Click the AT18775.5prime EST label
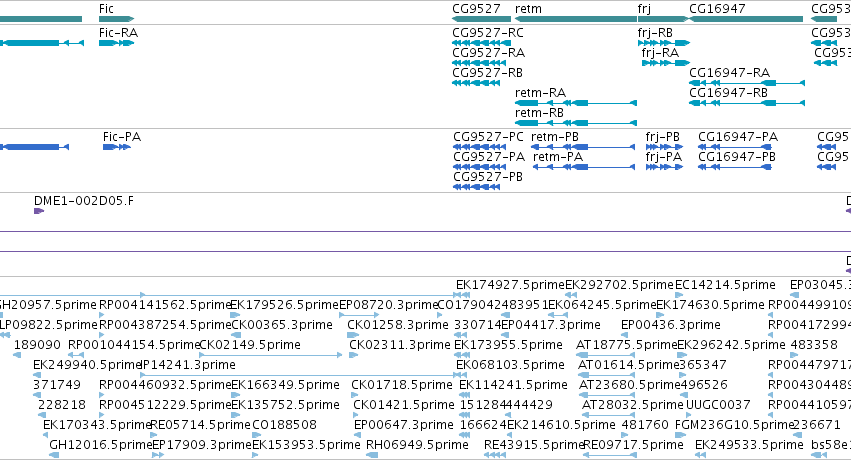This screenshot has width=851, height=460. click(x=626, y=345)
